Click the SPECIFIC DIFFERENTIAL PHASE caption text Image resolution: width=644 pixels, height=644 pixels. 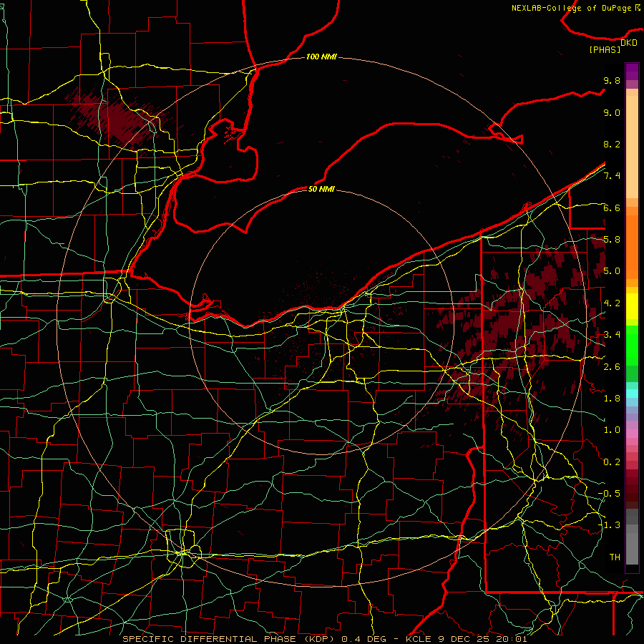(x=209, y=639)
